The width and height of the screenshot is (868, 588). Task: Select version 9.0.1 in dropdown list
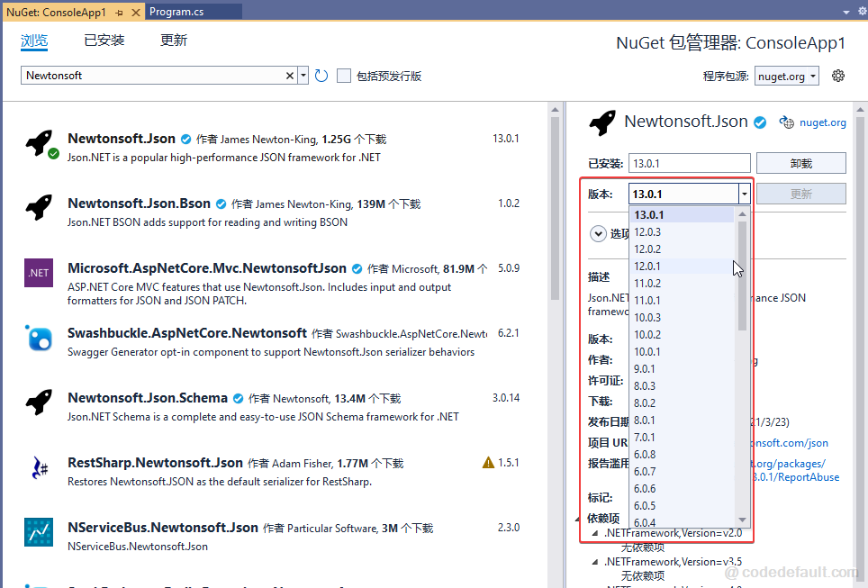682,369
